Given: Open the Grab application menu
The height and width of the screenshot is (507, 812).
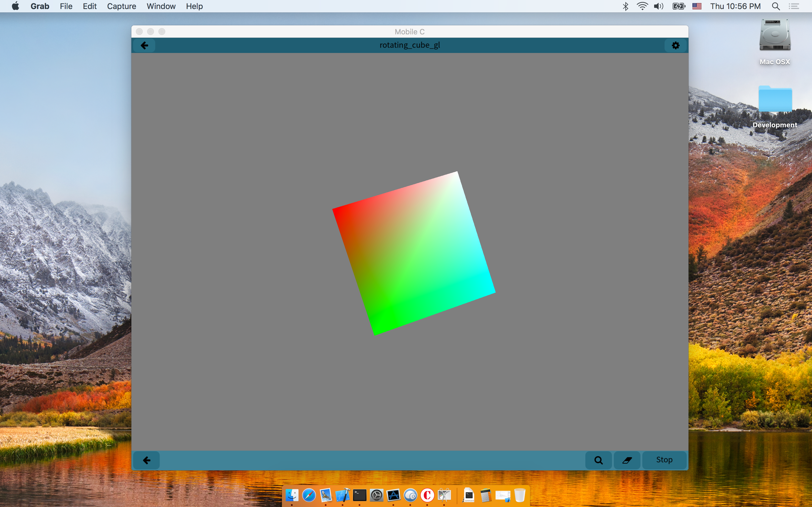Looking at the screenshot, I should coord(39,6).
